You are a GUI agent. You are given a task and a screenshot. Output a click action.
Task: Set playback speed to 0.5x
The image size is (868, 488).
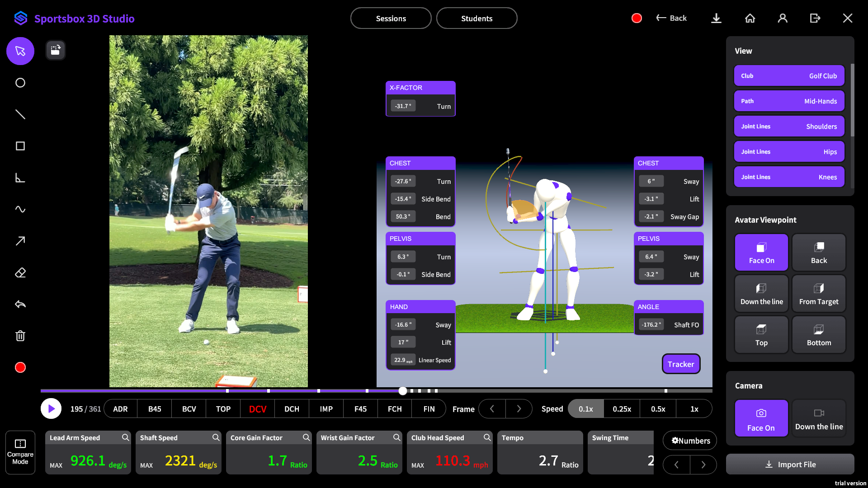point(658,409)
